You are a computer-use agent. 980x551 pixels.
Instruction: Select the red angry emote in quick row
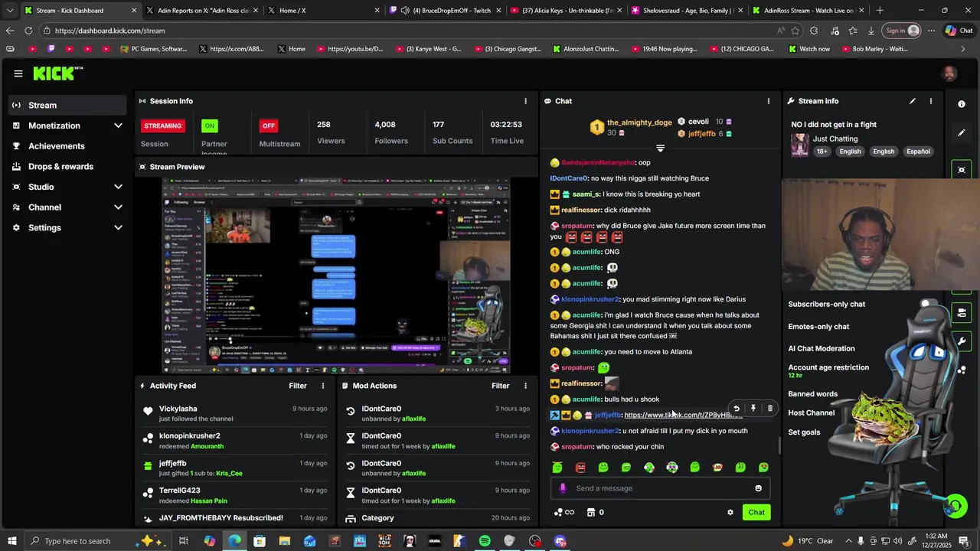[x=580, y=468]
